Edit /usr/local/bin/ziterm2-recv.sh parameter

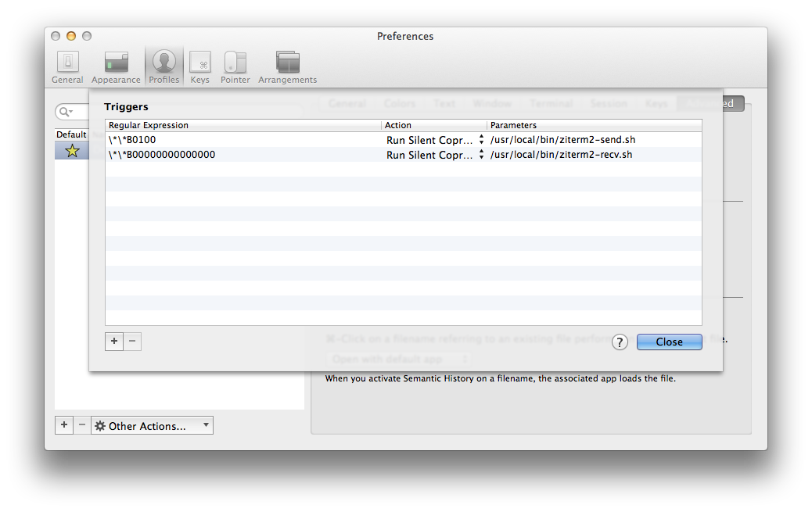click(595, 155)
